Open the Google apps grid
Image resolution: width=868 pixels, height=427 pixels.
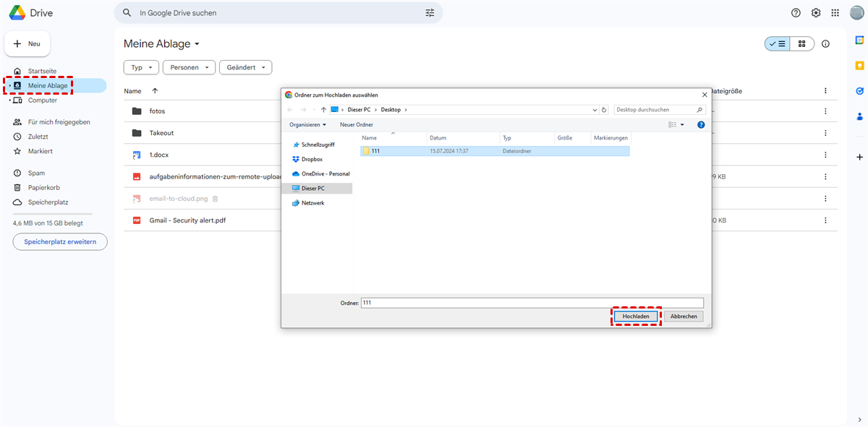[835, 13]
